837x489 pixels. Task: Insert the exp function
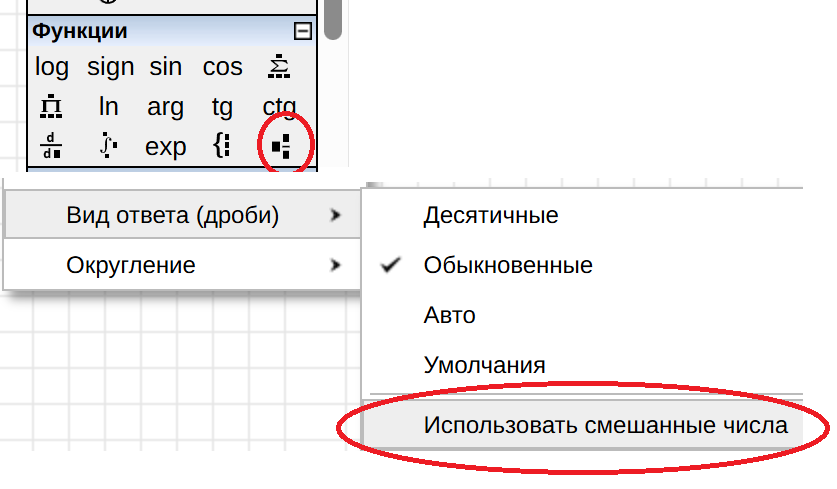click(x=166, y=147)
